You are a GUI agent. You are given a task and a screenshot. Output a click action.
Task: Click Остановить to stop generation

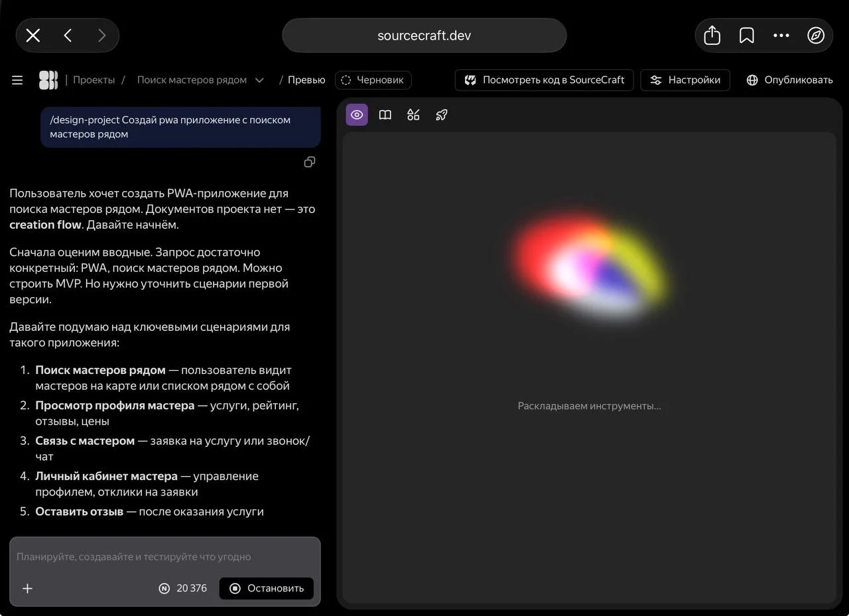point(267,588)
